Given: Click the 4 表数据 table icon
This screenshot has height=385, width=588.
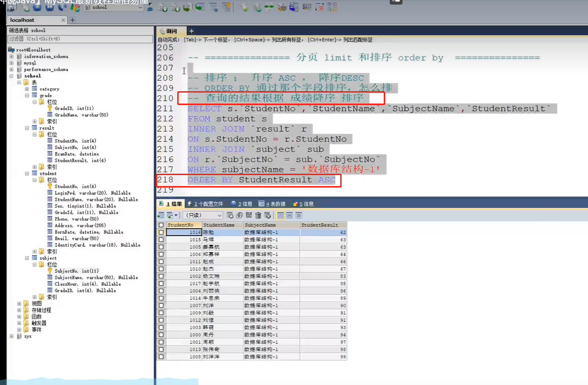Looking at the screenshot, I should 261,204.
